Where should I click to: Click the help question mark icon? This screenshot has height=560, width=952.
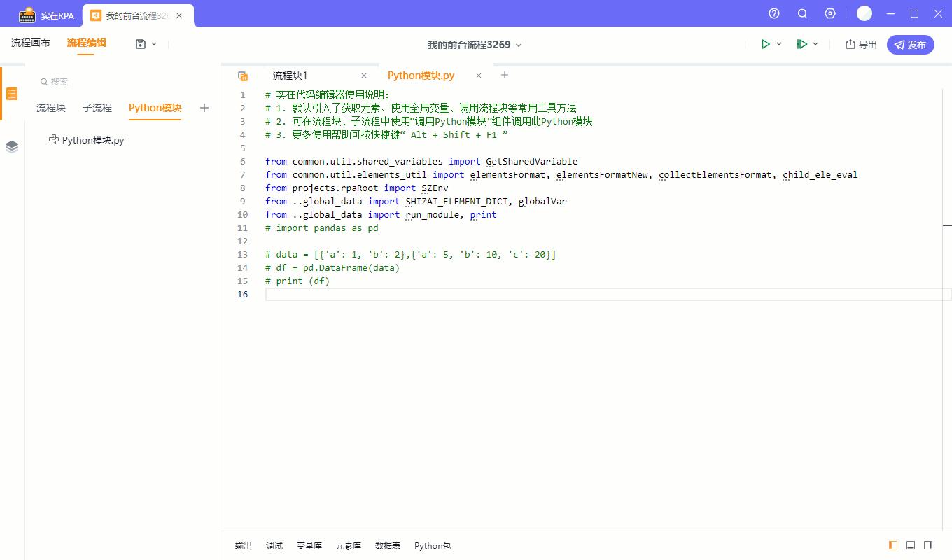tap(773, 13)
